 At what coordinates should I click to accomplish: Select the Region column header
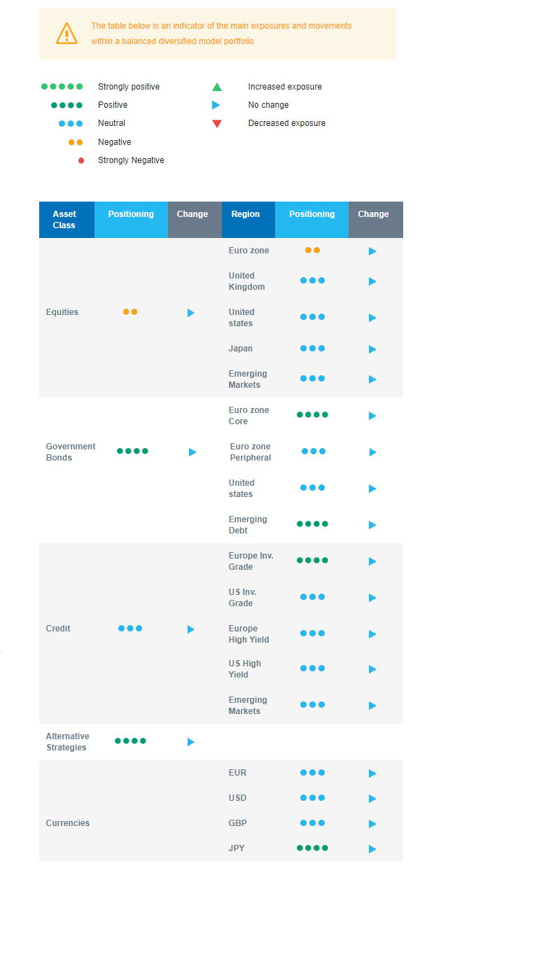click(x=245, y=214)
